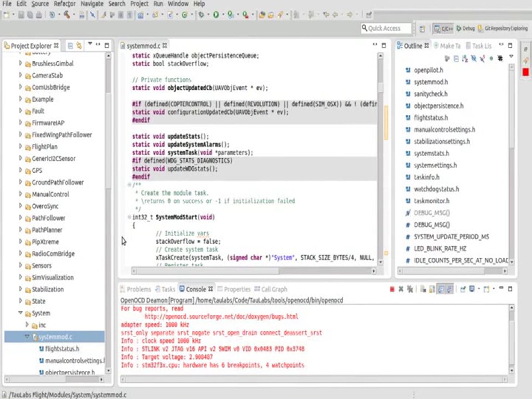
Task: Click the green Run button icon
Action: tap(216, 15)
